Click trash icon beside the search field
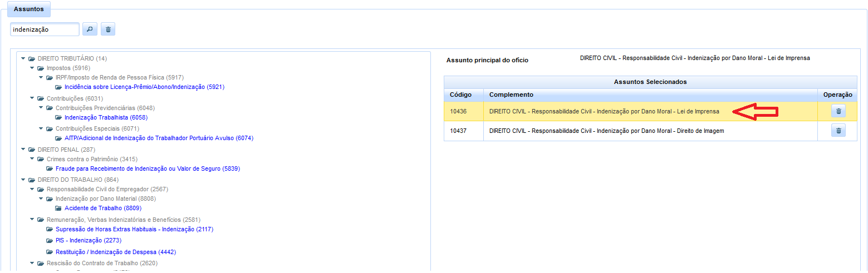This screenshot has height=273, width=868. (108, 29)
